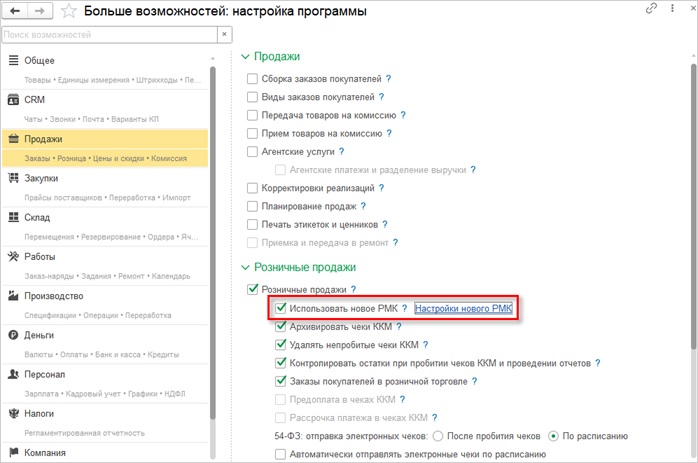
Task: Open help for Заказы покупателей в розничной торговле
Action: [x=475, y=381]
